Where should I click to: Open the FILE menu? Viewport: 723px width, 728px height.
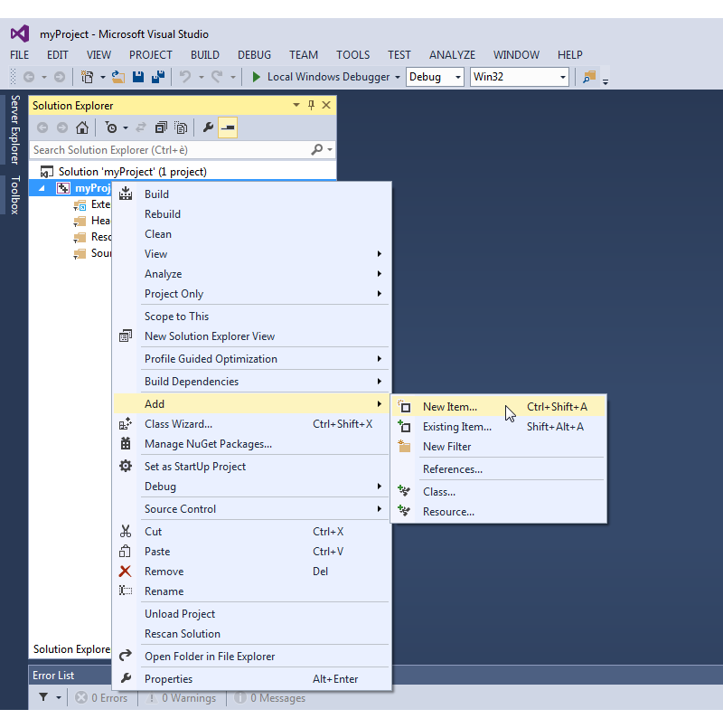(20, 55)
